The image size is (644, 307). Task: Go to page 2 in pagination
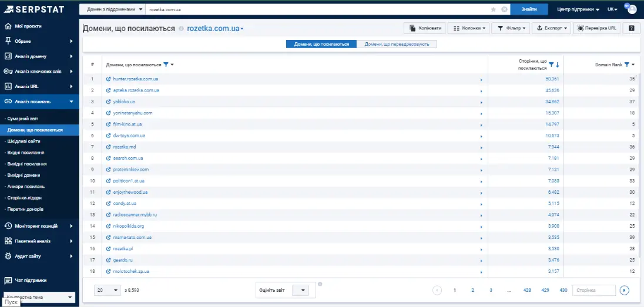[x=473, y=290]
